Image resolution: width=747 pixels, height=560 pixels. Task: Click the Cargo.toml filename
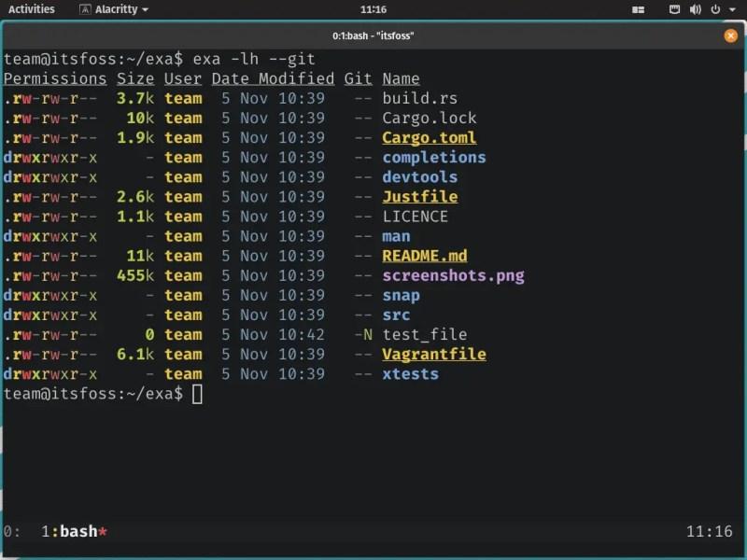pos(429,137)
